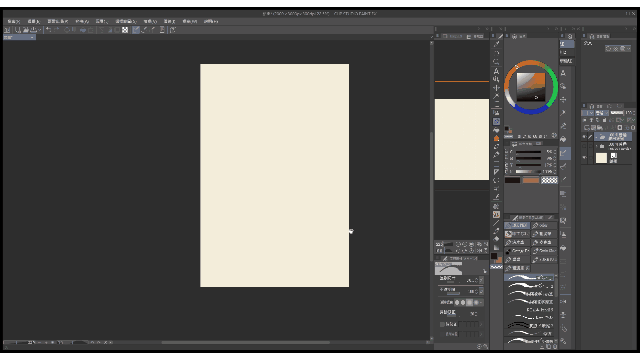Select the Move Layer cross-arrows tool
This screenshot has height=360, width=640.
tap(496, 88)
